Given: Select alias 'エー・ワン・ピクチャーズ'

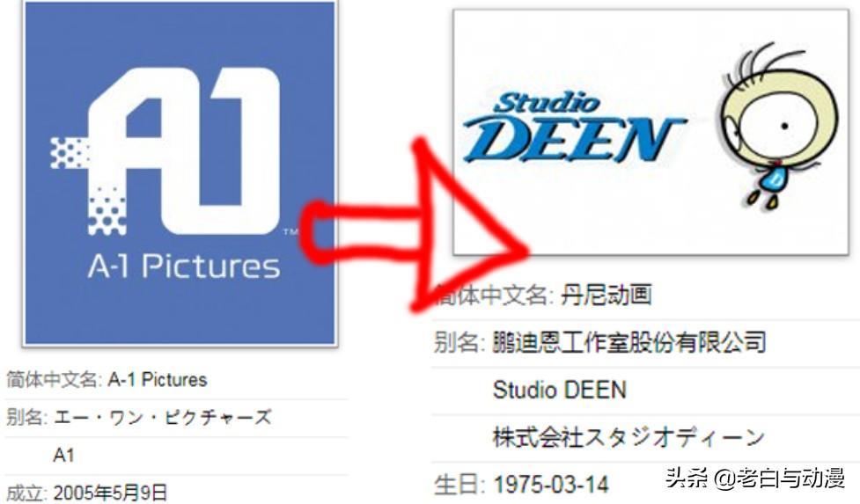Looking at the screenshot, I should pyautogui.click(x=162, y=418).
